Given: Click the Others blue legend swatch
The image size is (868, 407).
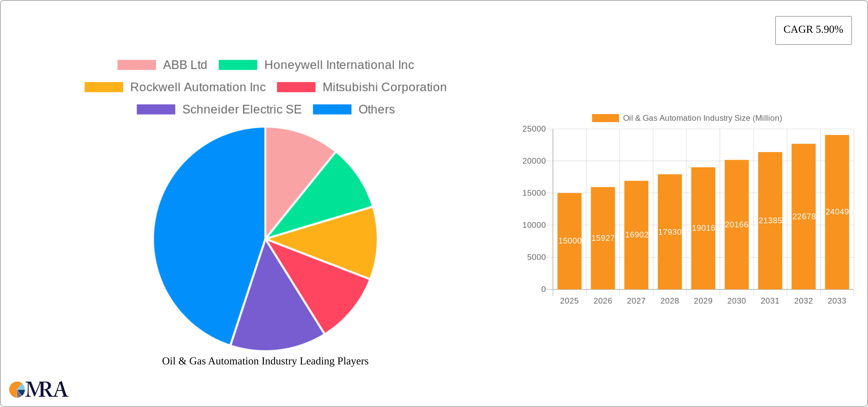Looking at the screenshot, I should [x=332, y=109].
